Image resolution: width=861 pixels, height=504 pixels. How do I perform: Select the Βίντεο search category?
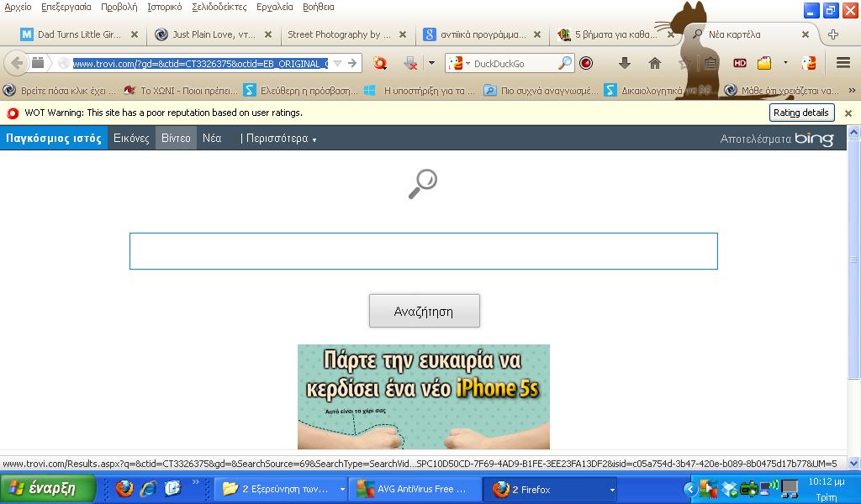tap(176, 138)
